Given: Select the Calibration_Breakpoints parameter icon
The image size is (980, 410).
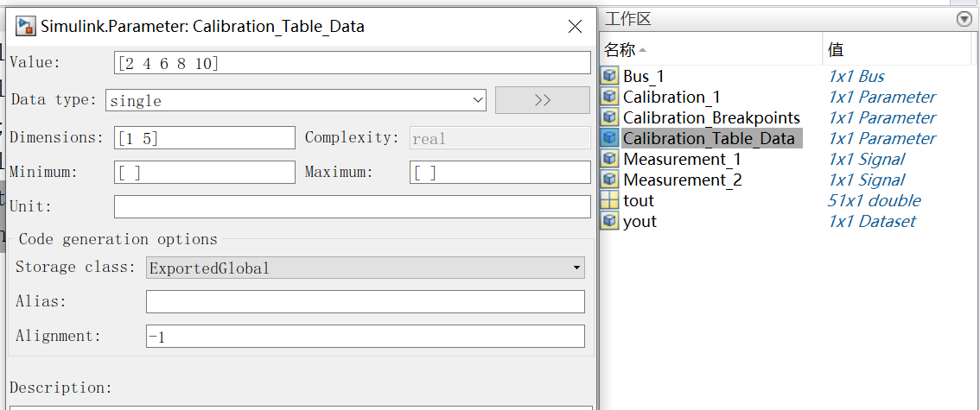Looking at the screenshot, I should [x=609, y=117].
